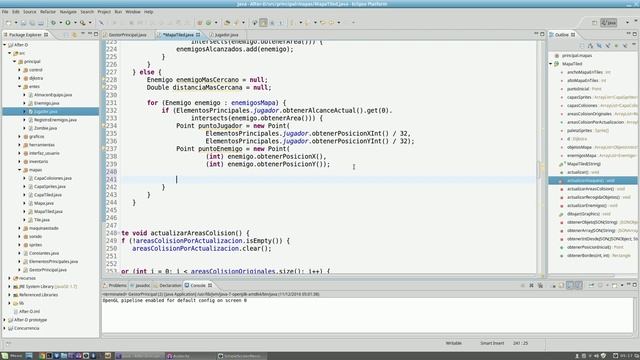Select dibujar(Graphics) in the Outline
This screenshot has height=360, width=640.
click(584, 214)
